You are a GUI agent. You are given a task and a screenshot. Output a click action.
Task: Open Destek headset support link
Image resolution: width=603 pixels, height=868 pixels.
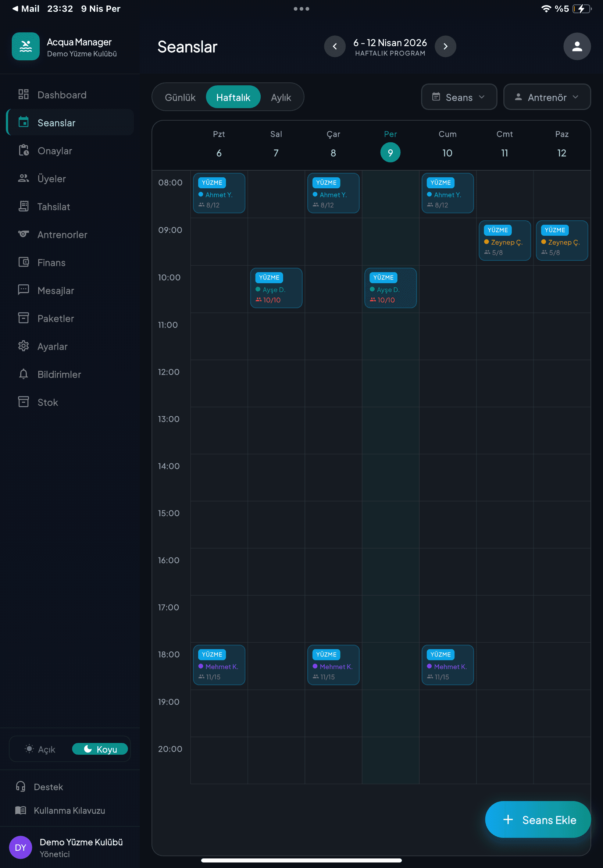[39, 787]
